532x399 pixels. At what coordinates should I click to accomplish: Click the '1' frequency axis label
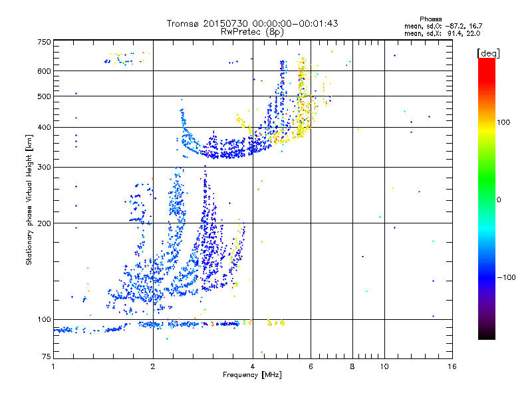click(53, 366)
